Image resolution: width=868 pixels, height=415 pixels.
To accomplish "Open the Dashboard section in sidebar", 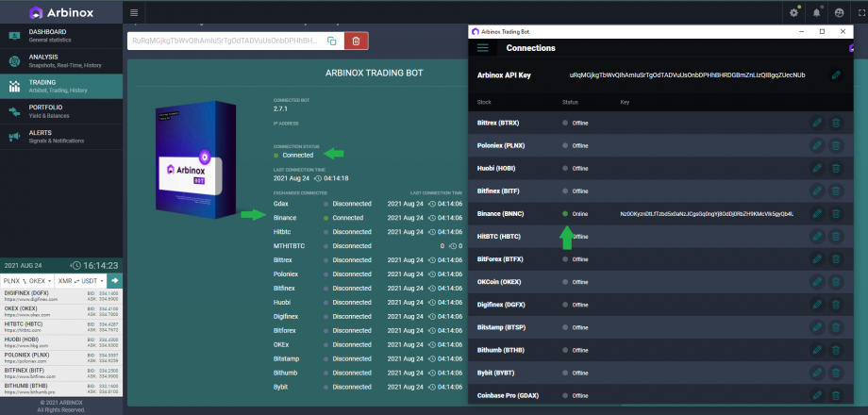I will [61, 36].
